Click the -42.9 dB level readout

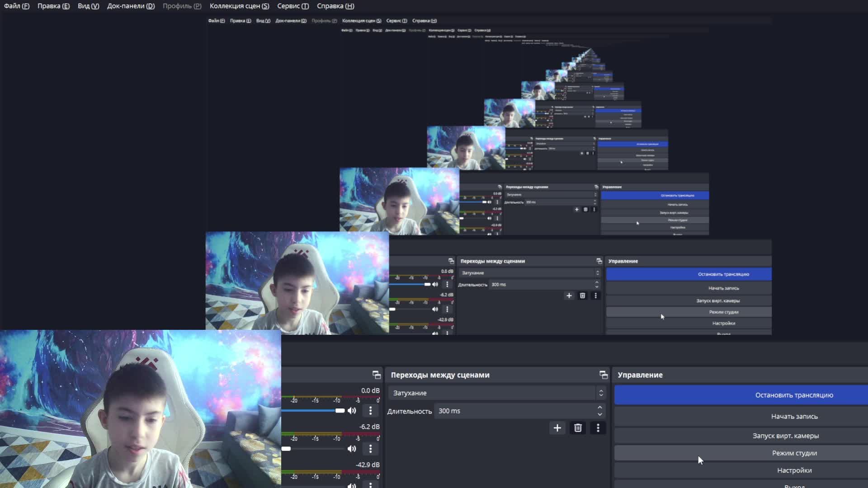click(x=368, y=465)
